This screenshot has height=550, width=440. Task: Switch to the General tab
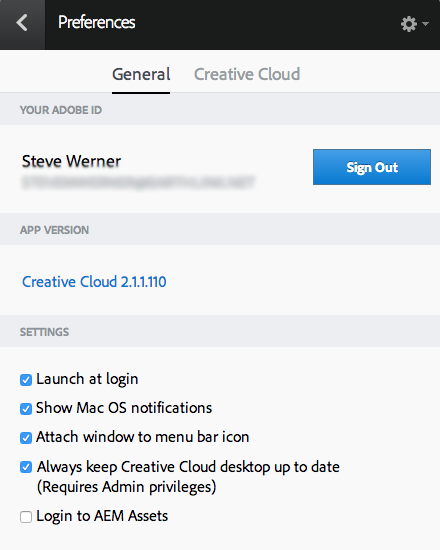tap(141, 74)
